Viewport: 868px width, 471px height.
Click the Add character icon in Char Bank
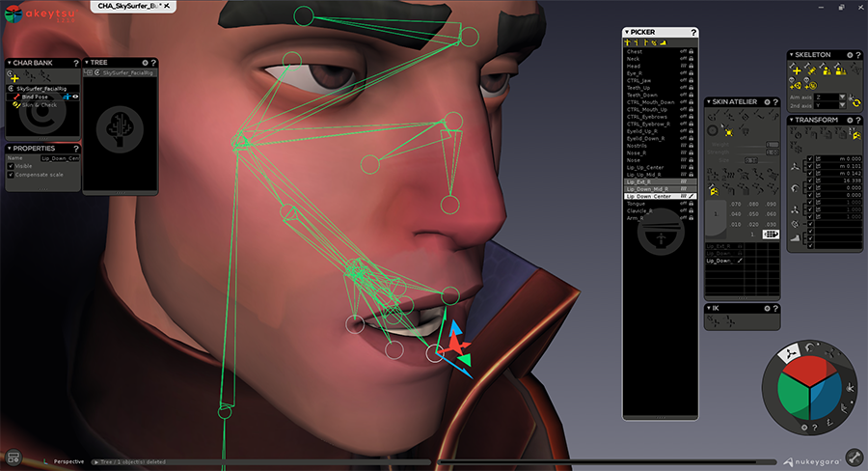[x=14, y=77]
